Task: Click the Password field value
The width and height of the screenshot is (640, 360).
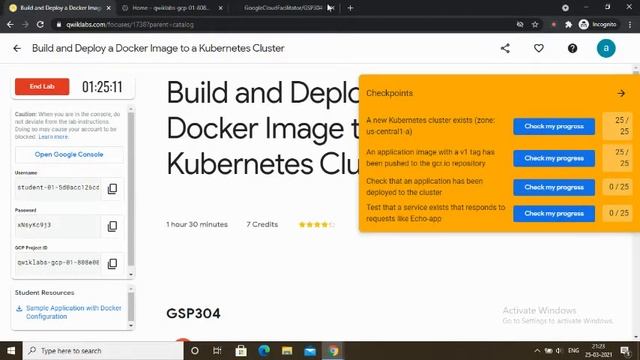Action: pyautogui.click(x=58, y=225)
